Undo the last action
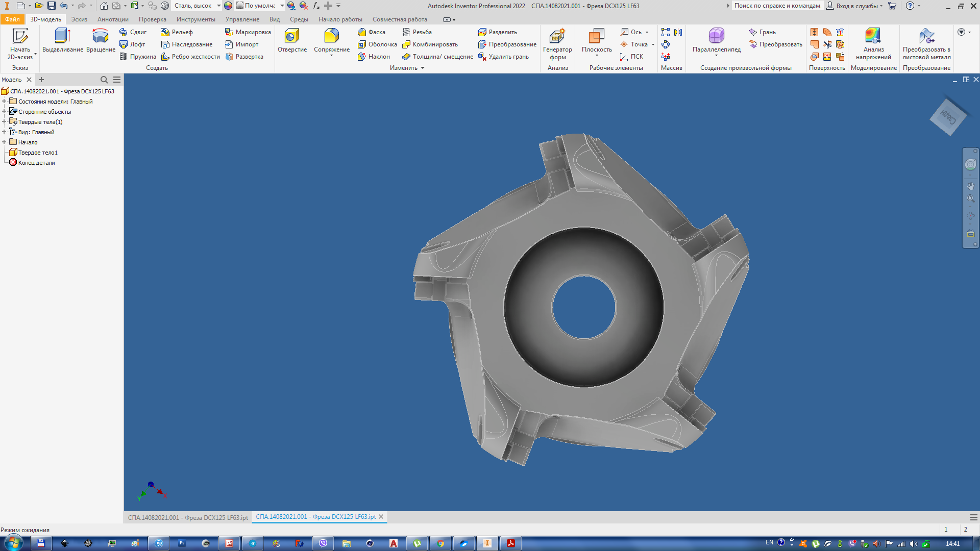980x551 pixels. 64,6
